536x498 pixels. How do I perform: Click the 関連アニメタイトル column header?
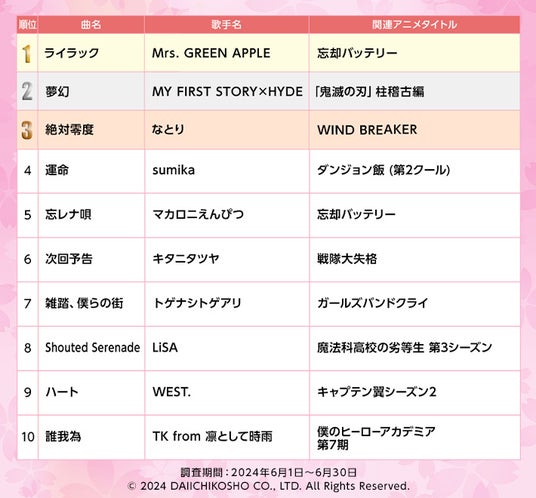pyautogui.click(x=414, y=25)
